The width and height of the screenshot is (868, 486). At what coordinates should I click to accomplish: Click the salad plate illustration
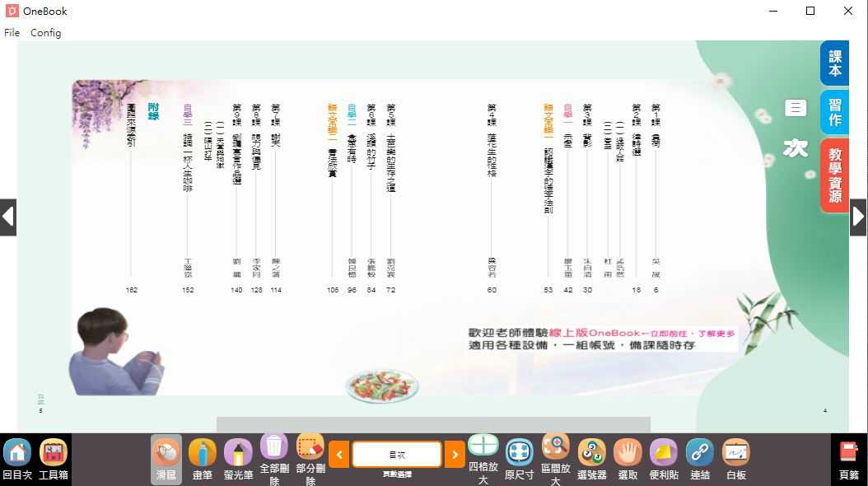pos(382,386)
